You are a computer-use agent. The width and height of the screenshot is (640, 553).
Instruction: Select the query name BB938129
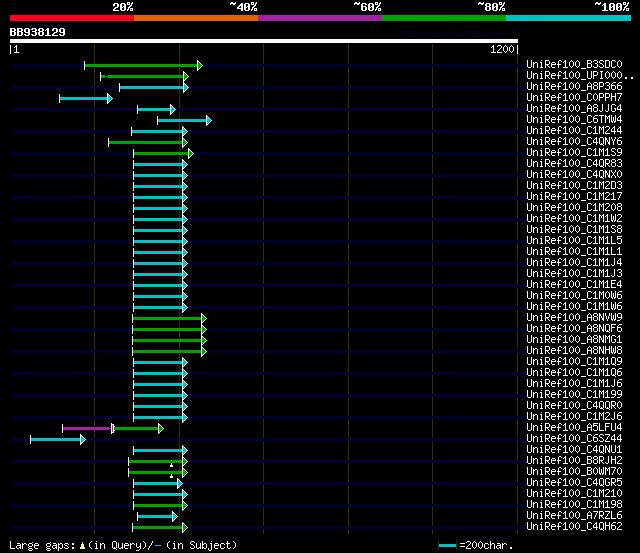point(38,32)
